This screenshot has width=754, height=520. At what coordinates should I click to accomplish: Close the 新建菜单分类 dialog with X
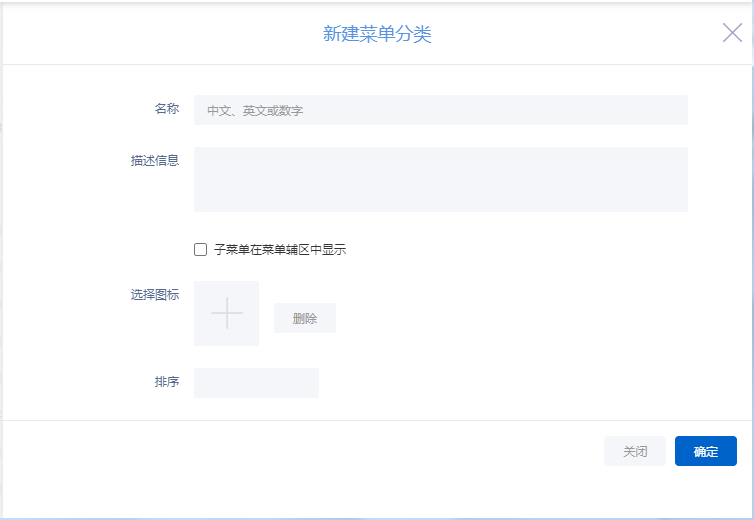coord(732,33)
